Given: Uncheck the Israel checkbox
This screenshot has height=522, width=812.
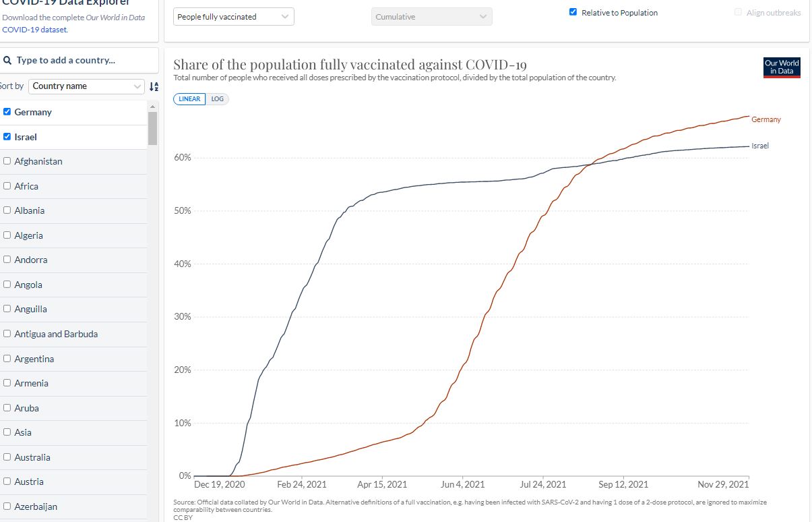Looking at the screenshot, I should pos(7,137).
